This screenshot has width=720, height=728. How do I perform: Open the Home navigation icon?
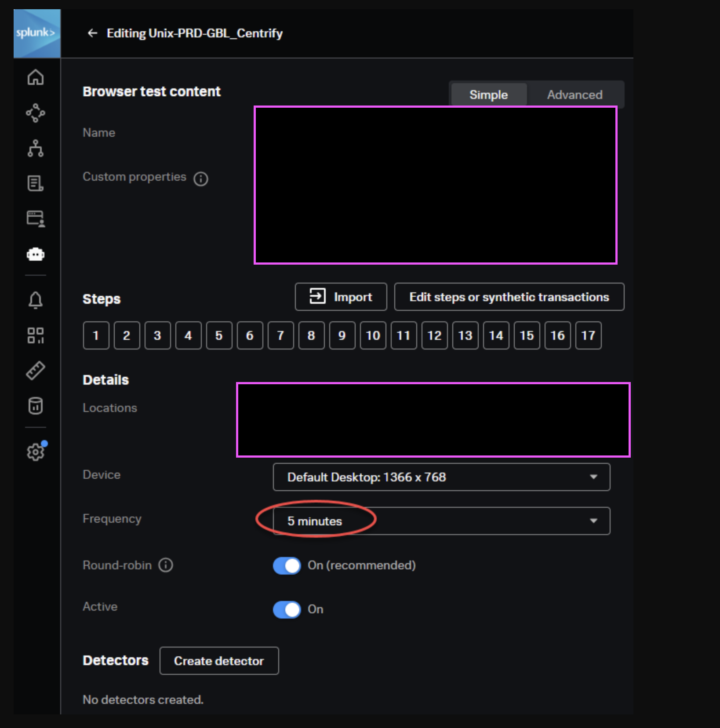(x=36, y=77)
